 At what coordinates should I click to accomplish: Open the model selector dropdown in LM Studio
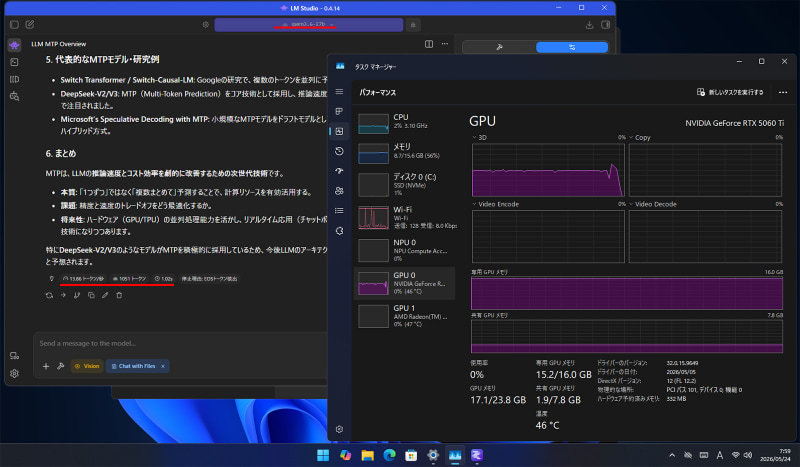click(x=309, y=24)
